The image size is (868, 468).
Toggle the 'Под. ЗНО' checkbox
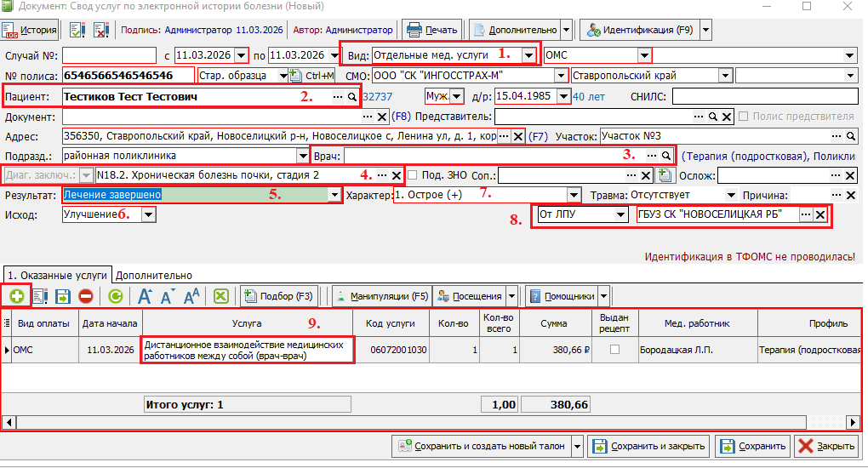(x=414, y=175)
